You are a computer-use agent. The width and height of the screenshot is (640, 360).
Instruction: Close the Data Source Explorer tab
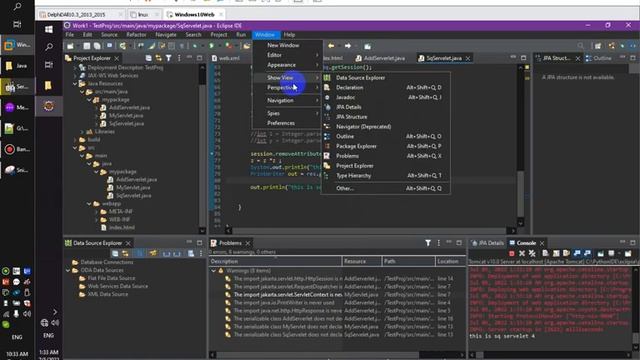pyautogui.click(x=128, y=243)
